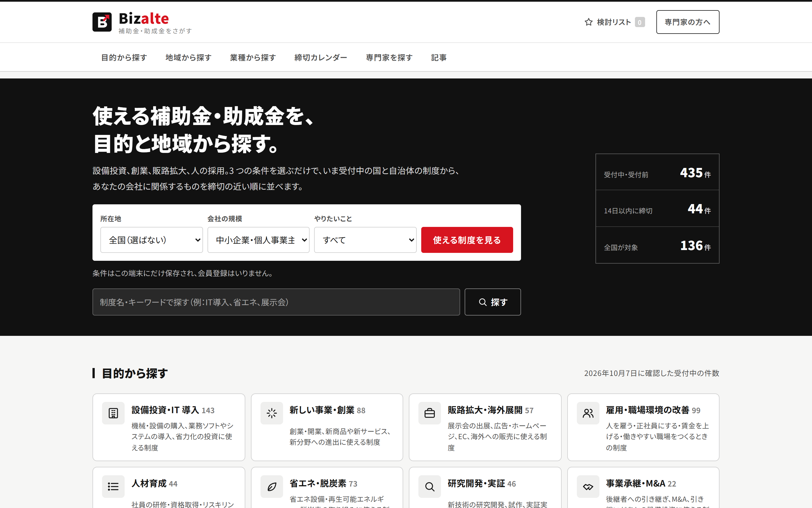This screenshot has width=812, height=508.
Task: Open the 販路拡大・海外展開 card title
Action: click(x=485, y=410)
